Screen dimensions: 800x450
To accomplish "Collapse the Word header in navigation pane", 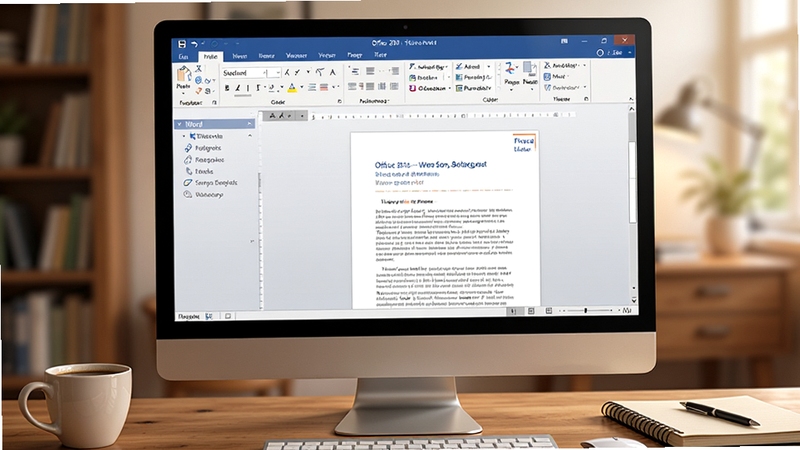I will [180, 124].
